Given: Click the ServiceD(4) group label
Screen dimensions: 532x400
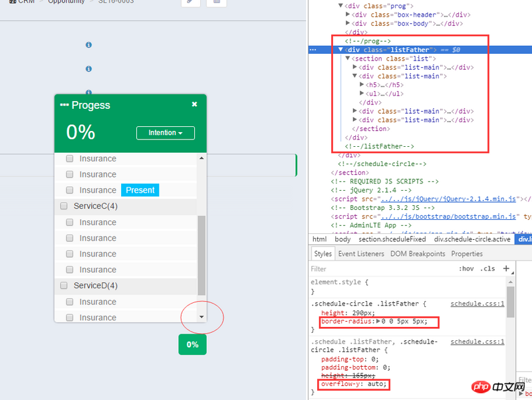Looking at the screenshot, I should tap(96, 286).
